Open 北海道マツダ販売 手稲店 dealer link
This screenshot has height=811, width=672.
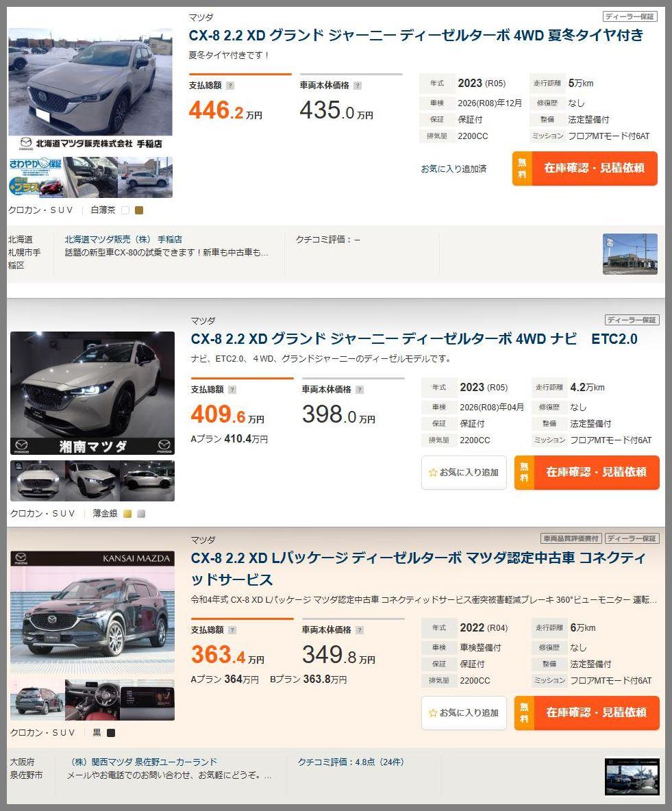(x=123, y=240)
